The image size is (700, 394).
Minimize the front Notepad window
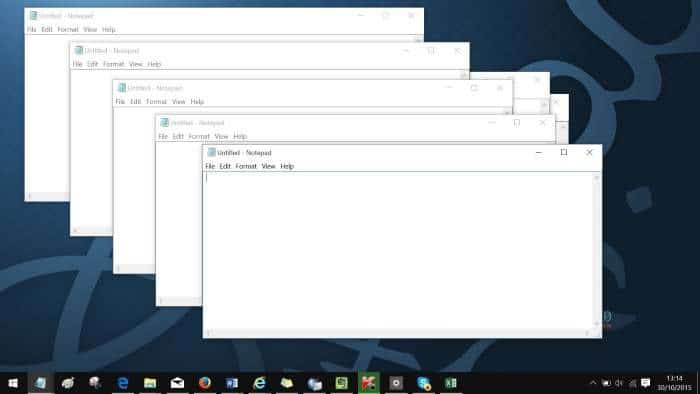click(x=539, y=153)
